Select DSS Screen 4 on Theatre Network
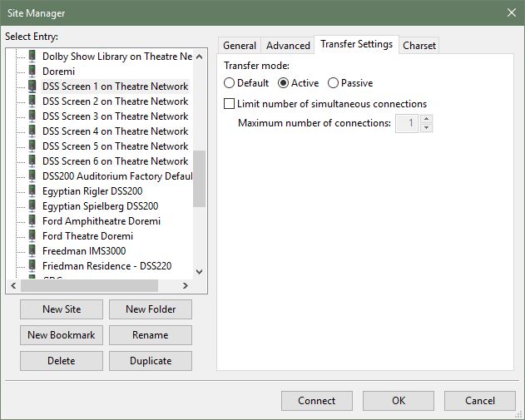Screen dimensions: 525x420 tap(115, 131)
